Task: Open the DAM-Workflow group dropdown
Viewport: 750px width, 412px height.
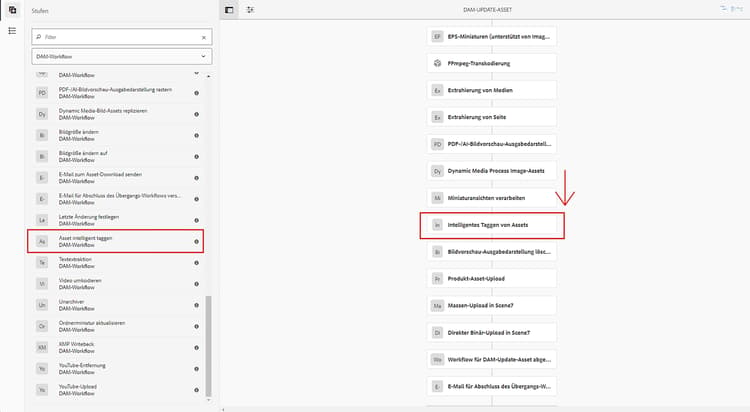Action: [x=122, y=56]
